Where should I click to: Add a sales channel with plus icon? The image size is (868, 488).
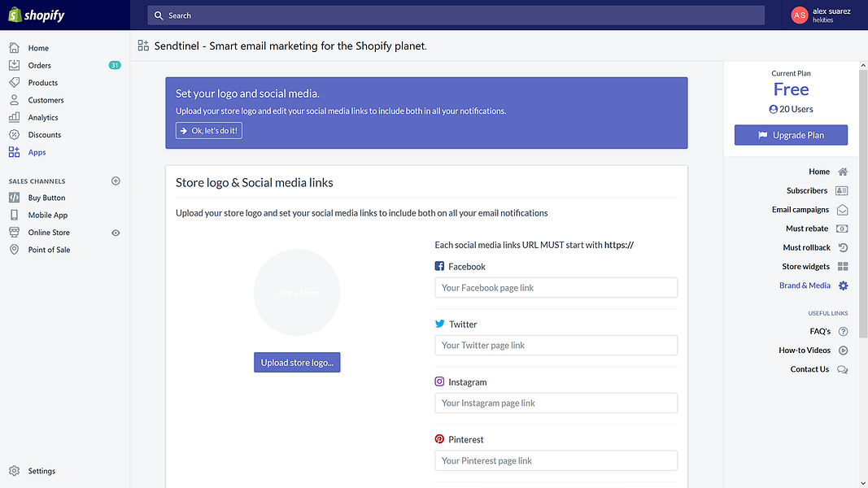116,181
